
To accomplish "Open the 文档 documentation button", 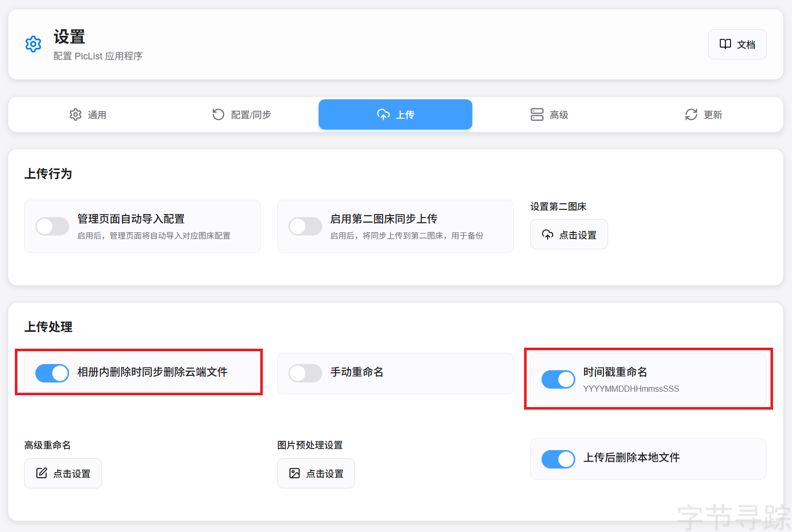I will [737, 44].
